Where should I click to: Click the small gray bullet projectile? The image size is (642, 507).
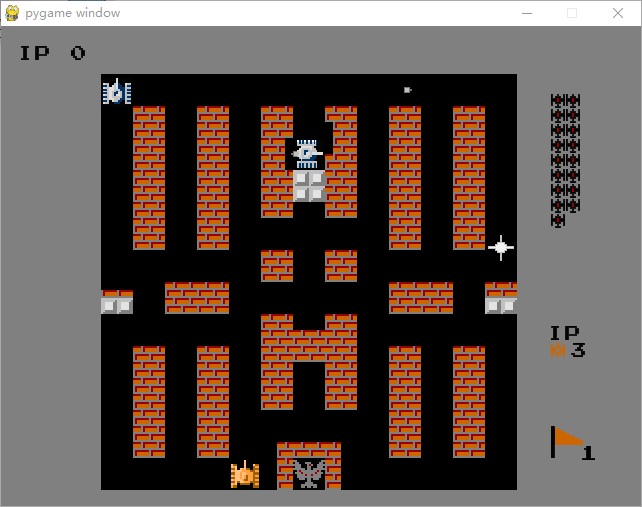click(407, 90)
